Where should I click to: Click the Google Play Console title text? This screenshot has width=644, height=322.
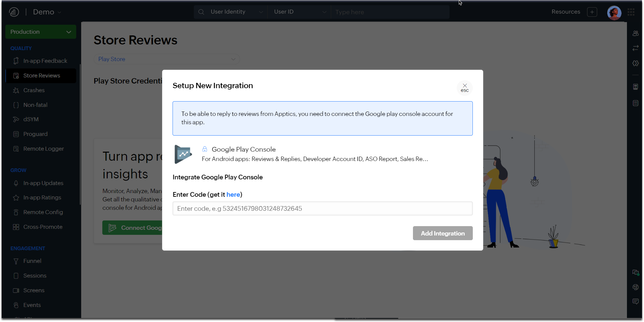[243, 149]
